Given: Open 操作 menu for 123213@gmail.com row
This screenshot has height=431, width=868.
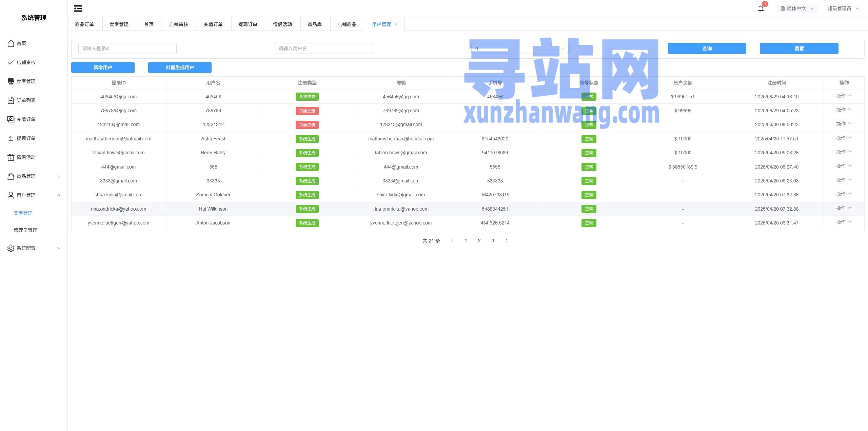Looking at the screenshot, I should click(x=844, y=124).
